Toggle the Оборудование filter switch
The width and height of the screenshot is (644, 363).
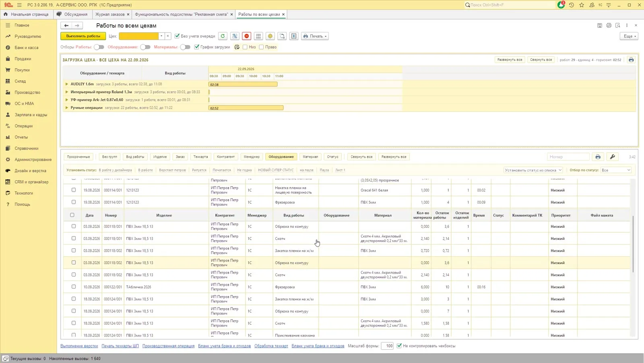pyautogui.click(x=145, y=47)
